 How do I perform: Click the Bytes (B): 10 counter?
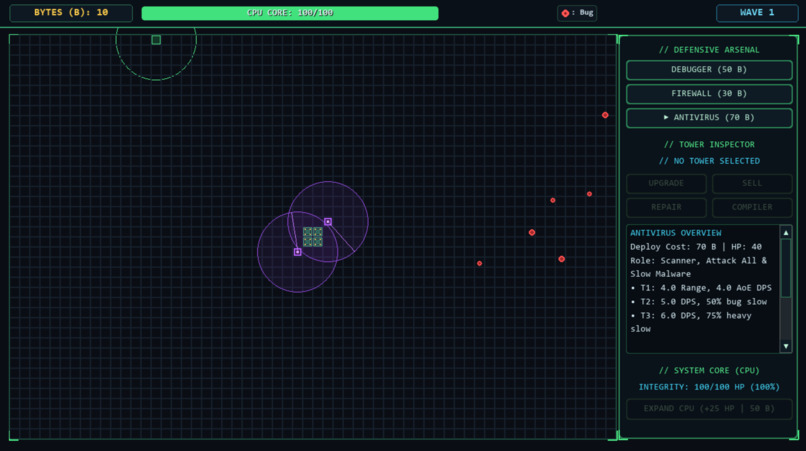click(x=71, y=13)
